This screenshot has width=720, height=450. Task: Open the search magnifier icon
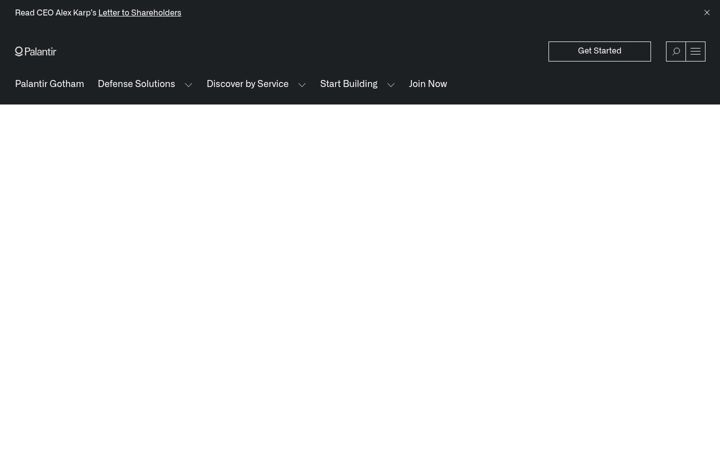pos(675,51)
